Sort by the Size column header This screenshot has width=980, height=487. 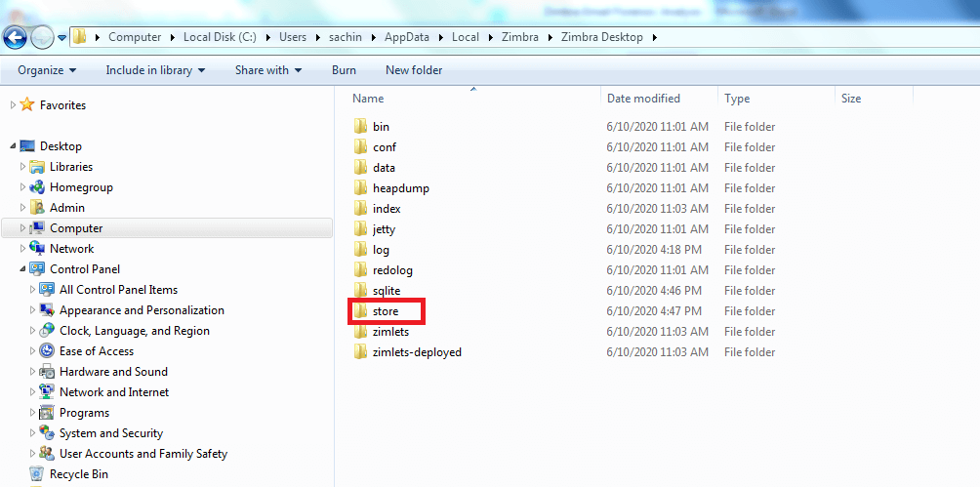click(850, 99)
